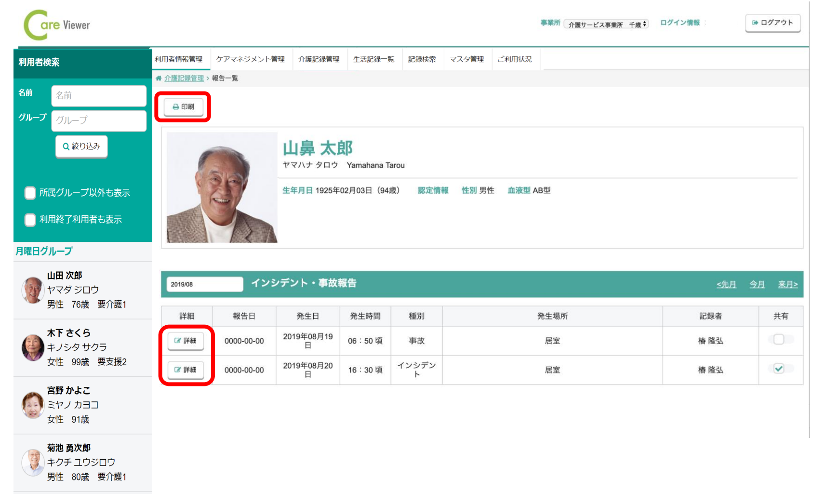Click the print button with printer icon
Image resolution: width=825 pixels, height=504 pixels.
(x=183, y=107)
